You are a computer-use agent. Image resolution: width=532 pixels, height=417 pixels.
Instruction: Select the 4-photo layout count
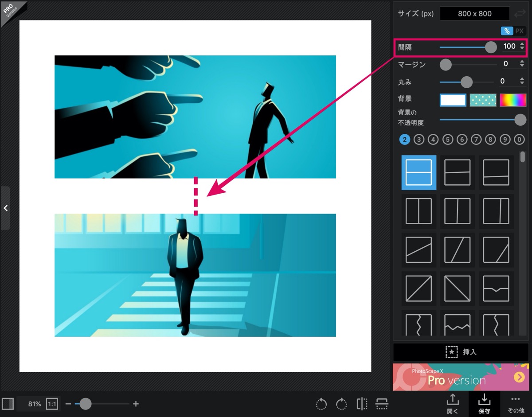(x=433, y=140)
